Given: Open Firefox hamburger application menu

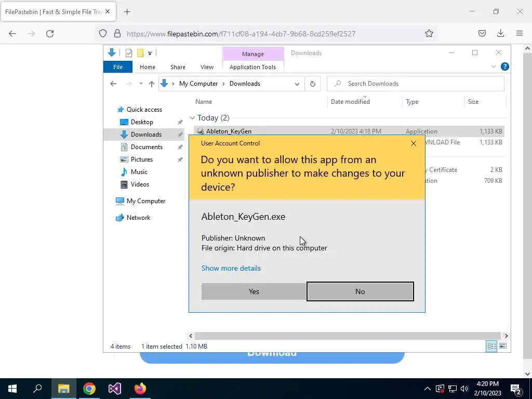Looking at the screenshot, I should point(520,33).
